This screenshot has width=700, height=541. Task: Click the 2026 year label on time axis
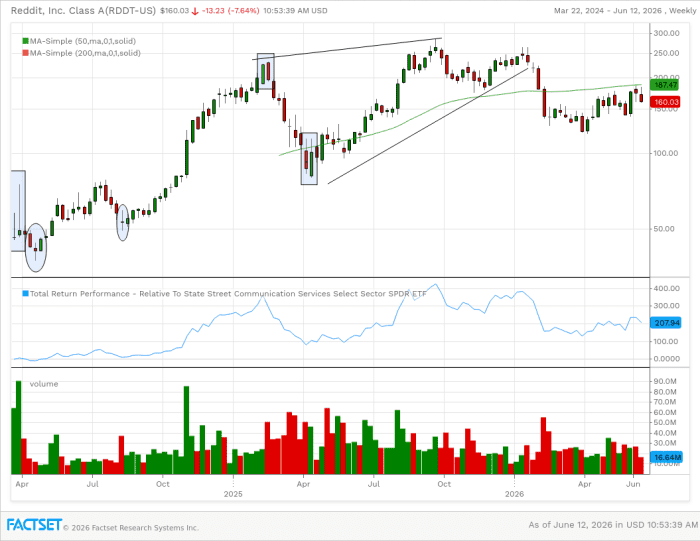tap(514, 494)
